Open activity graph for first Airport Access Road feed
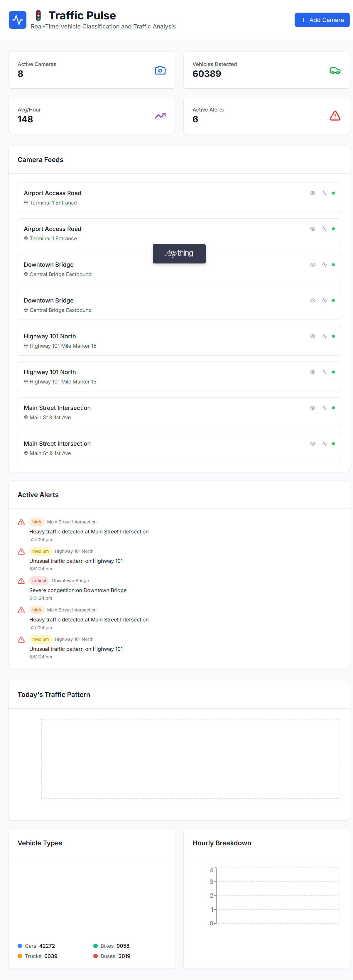The width and height of the screenshot is (353, 980). click(x=325, y=193)
